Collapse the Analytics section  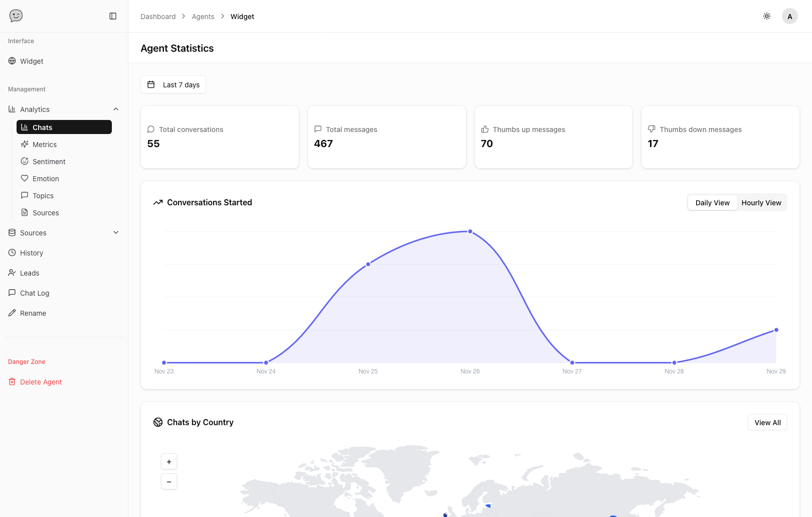[x=116, y=109]
